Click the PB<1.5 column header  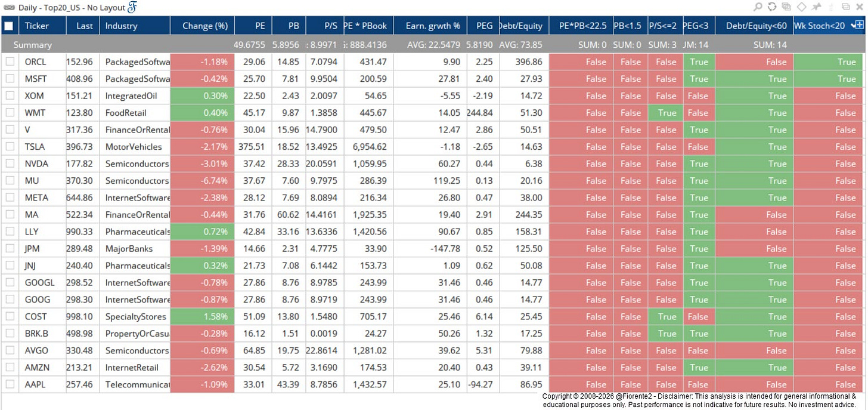click(x=630, y=26)
